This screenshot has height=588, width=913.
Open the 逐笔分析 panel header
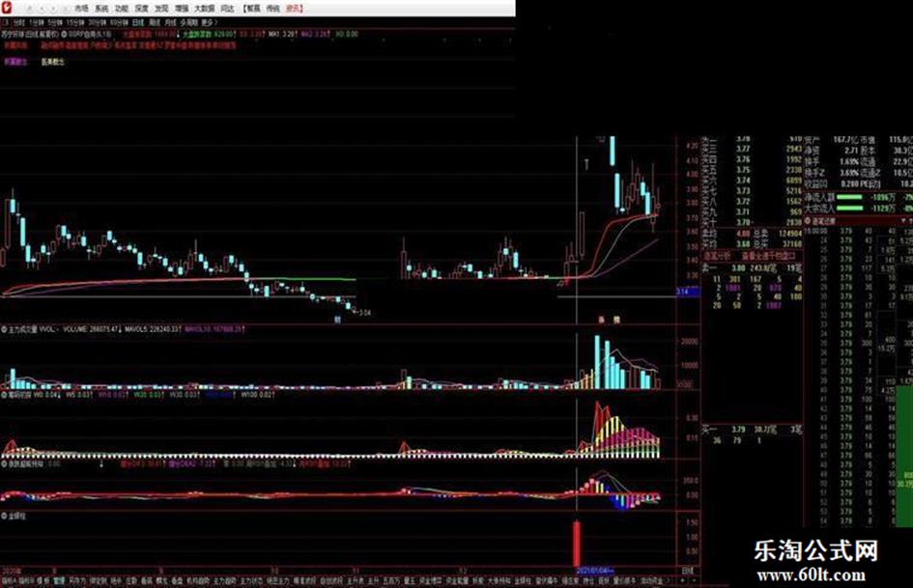717,256
